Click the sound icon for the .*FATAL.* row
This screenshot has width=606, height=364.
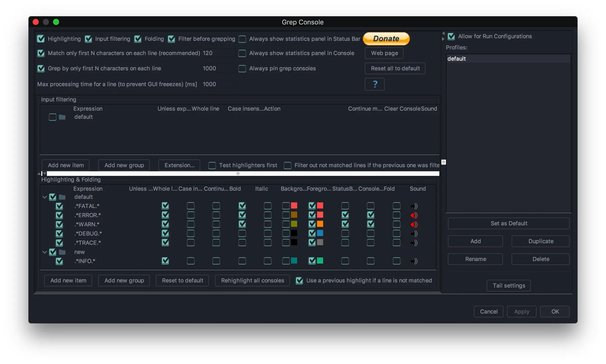414,206
